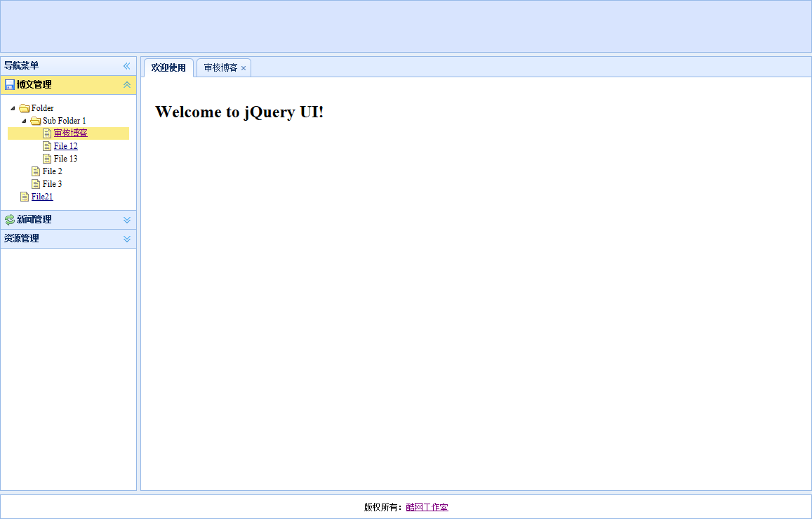
Task: Switch to the 欢迎使用 tab
Action: pos(168,67)
